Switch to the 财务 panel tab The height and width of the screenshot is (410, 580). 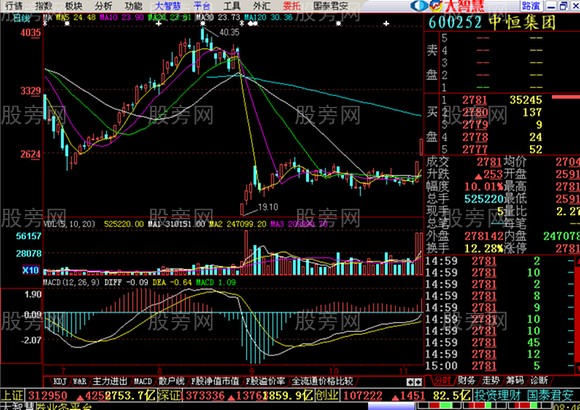(467, 380)
